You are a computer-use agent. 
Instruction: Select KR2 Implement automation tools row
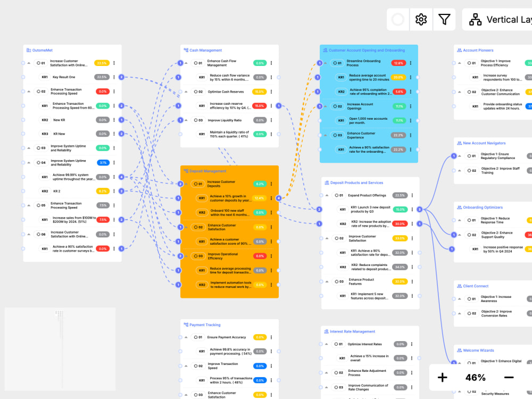pos(229,285)
